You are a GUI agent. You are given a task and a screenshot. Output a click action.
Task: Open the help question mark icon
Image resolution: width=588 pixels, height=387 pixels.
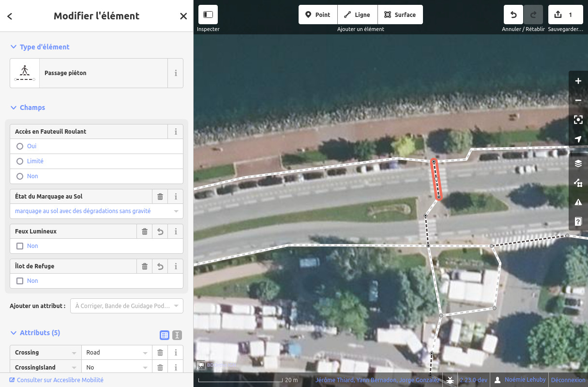click(578, 221)
